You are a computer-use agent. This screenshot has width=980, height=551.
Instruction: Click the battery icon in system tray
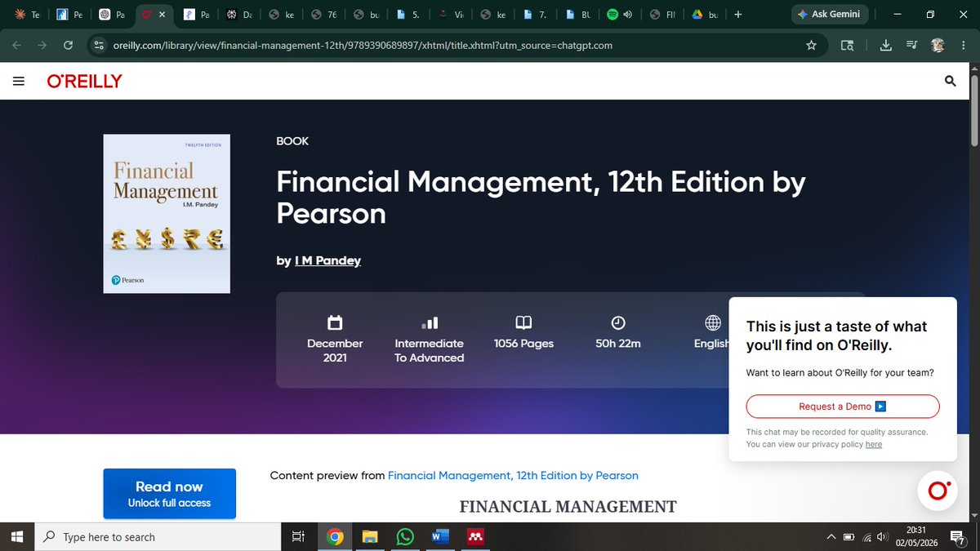[849, 537]
